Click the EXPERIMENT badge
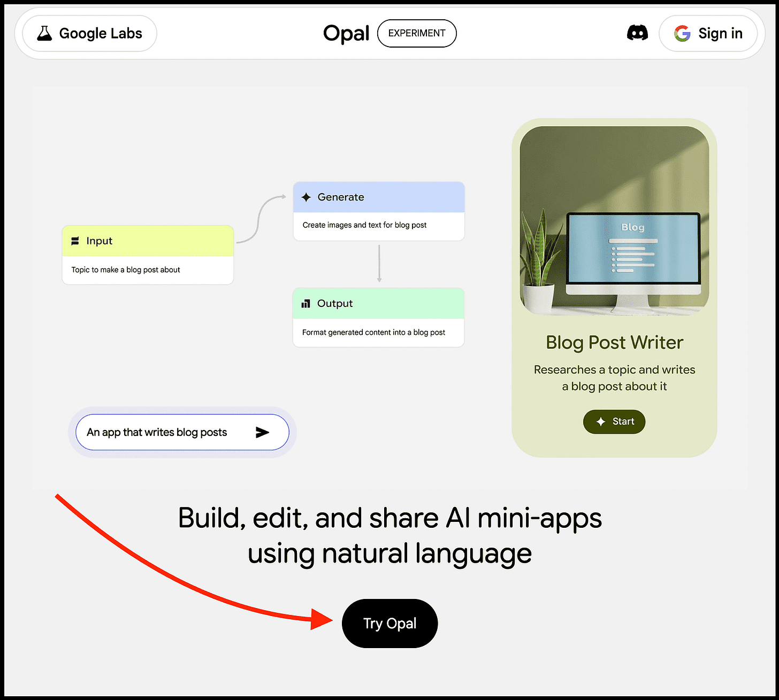Image resolution: width=779 pixels, height=700 pixels. coord(417,33)
